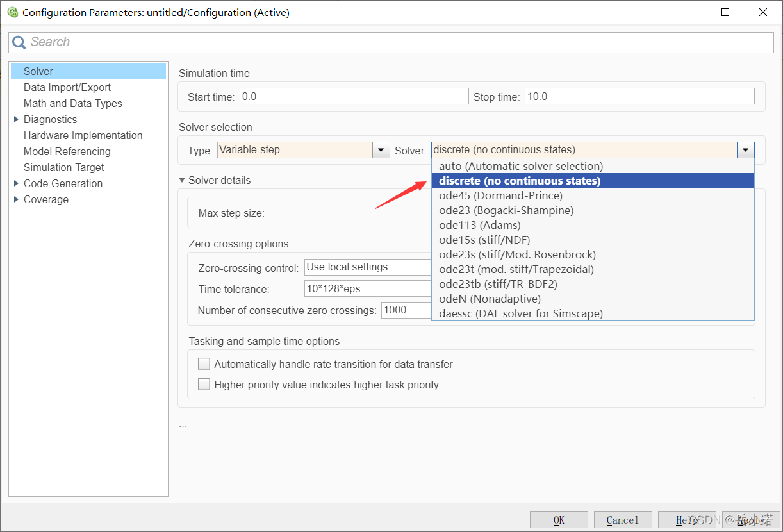The width and height of the screenshot is (783, 532).
Task: Choose ode23s (stiff/Mod. Rosenbrock) solver
Action: pyautogui.click(x=593, y=254)
